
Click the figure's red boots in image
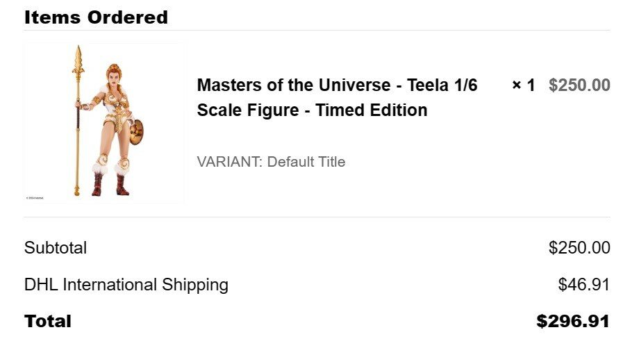tap(110, 185)
